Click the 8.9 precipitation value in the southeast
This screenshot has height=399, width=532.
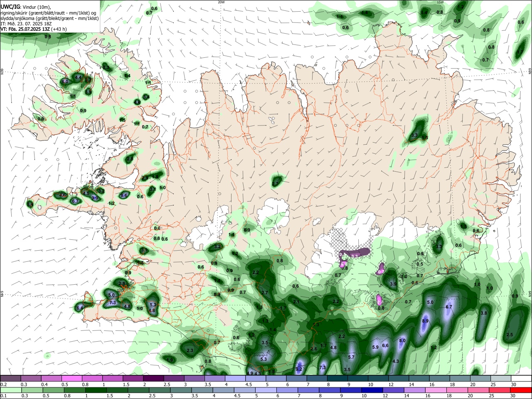coord(425,321)
